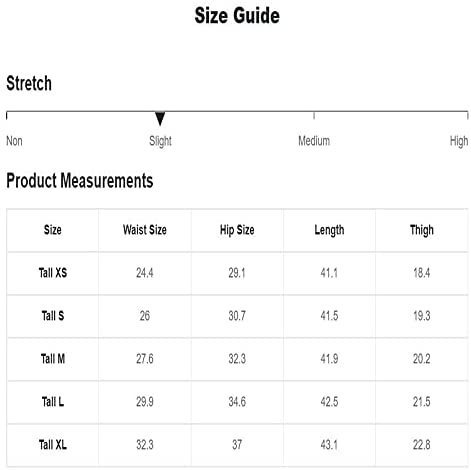Select the Slight stretch label
The height and width of the screenshot is (470, 471).
(x=160, y=141)
